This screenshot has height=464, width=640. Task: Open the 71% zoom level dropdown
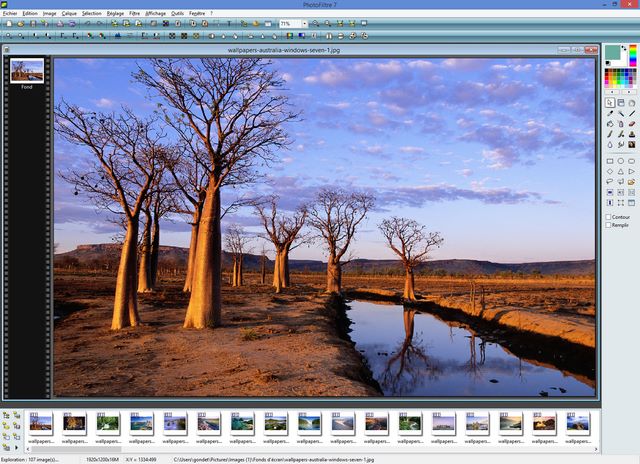[x=303, y=23]
